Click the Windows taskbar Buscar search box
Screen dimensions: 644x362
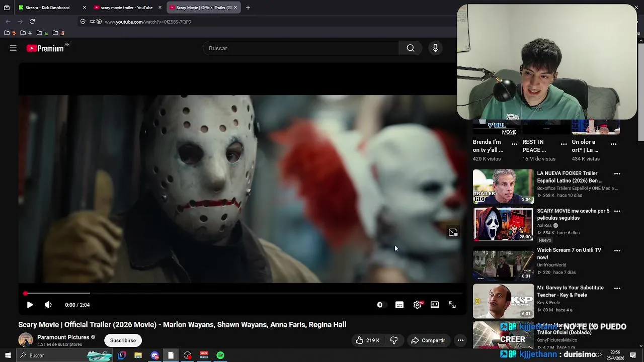point(64,355)
